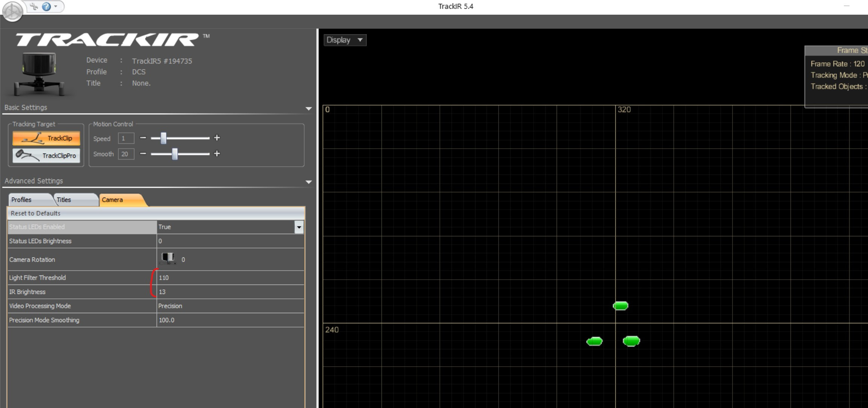Open the TrackIR application orb menu
868x408 pixels.
[x=12, y=11]
